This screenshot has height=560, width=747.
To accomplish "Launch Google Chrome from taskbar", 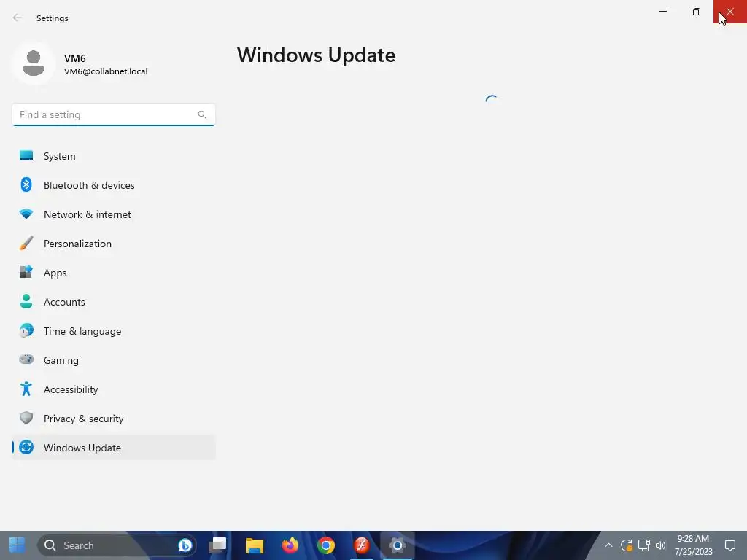I will (326, 545).
